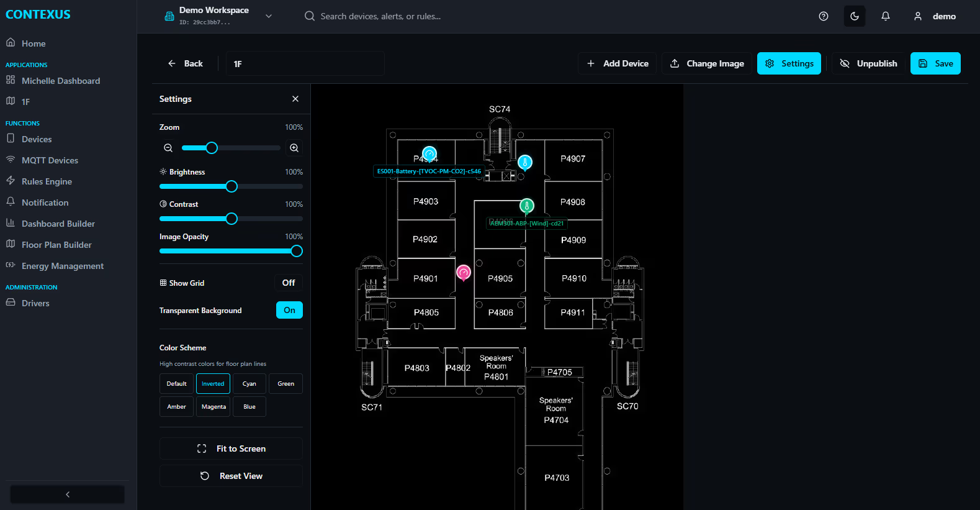
Task: Click the cyan thermometer device marker
Action: pyautogui.click(x=525, y=163)
